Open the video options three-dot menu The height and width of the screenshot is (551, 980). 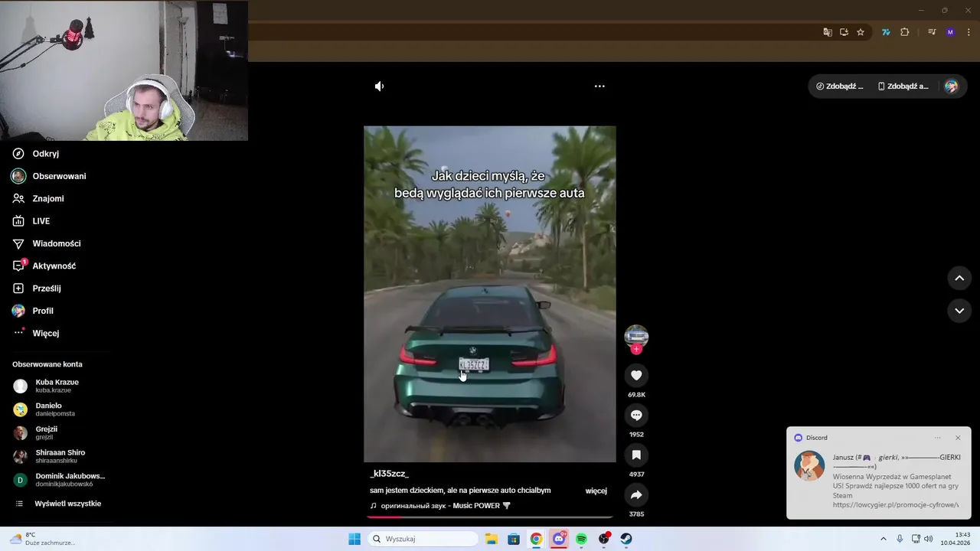coord(599,86)
